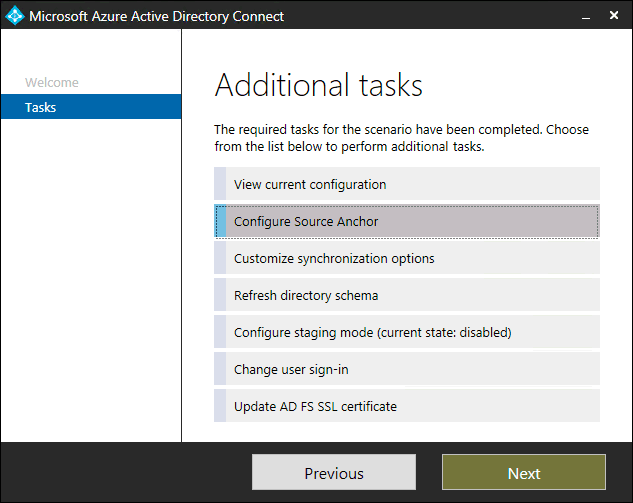Image resolution: width=633 pixels, height=503 pixels.
Task: Click blue marker bar beside Configure Source Anchor
Action: coord(220,221)
